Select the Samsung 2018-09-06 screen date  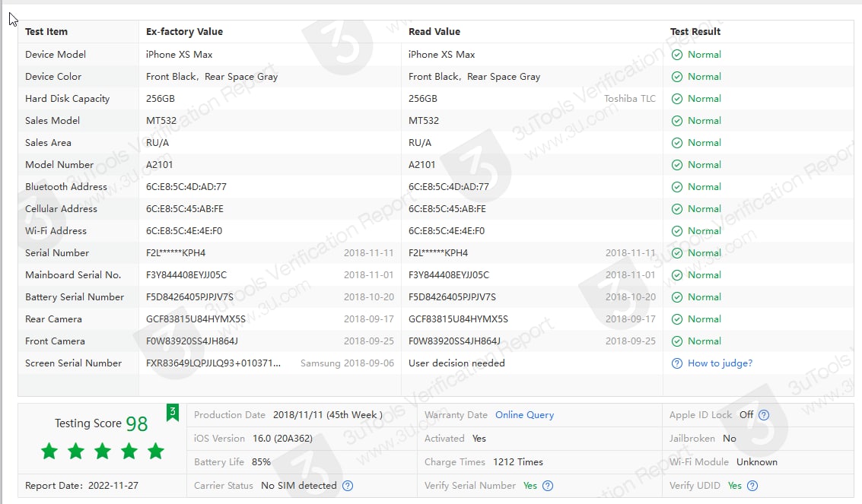click(347, 363)
